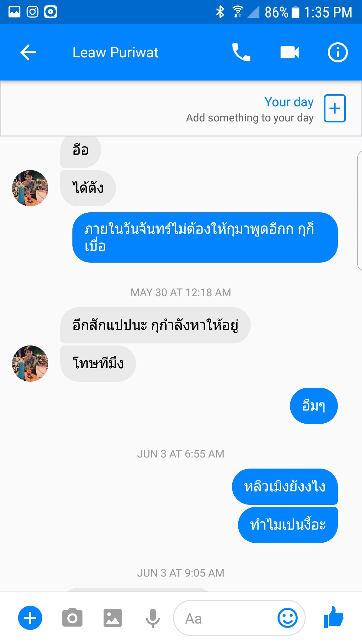Tap the back arrow
The image size is (362, 644).
(28, 52)
